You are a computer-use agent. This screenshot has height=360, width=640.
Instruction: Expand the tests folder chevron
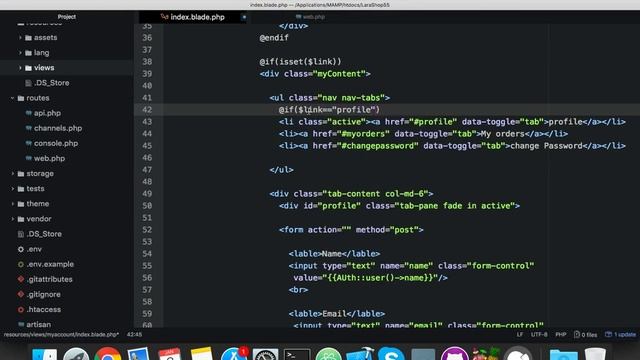coord(12,189)
